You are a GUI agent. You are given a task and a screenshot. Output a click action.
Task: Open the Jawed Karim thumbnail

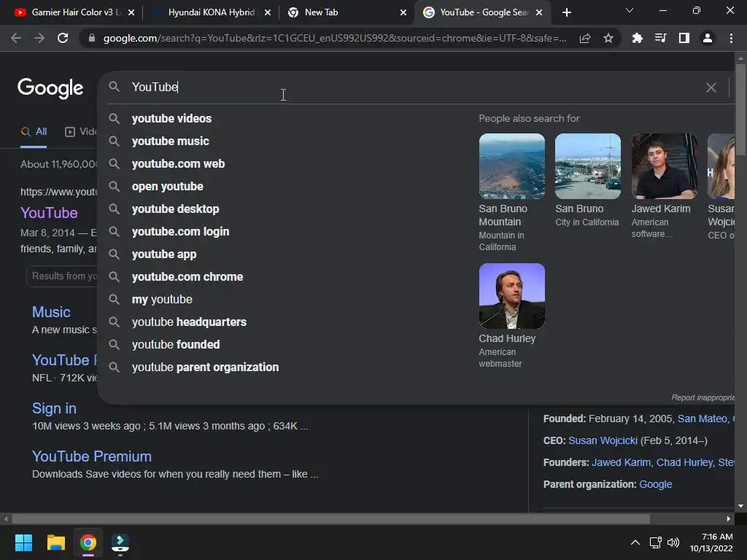664,166
